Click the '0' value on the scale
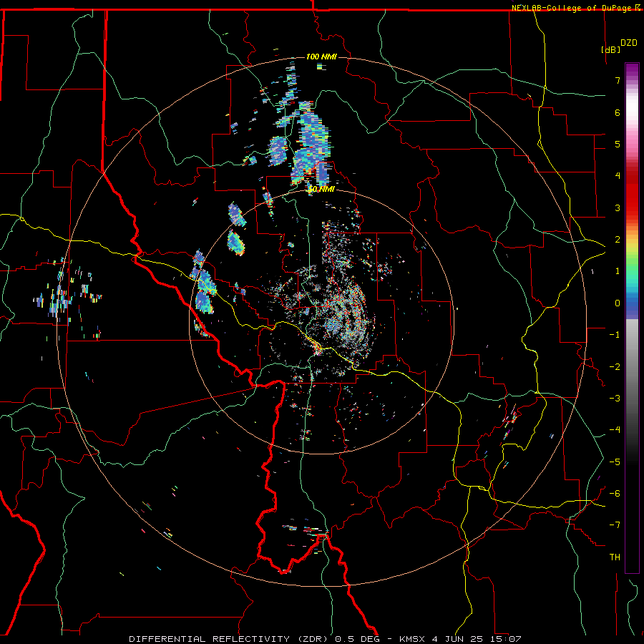The height and width of the screenshot is (644, 644). pos(618,303)
